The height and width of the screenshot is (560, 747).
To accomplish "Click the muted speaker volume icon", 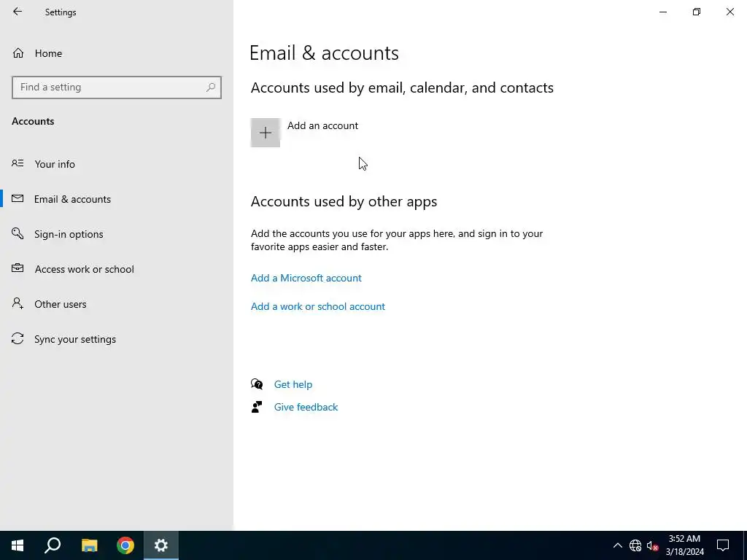I will [x=652, y=545].
